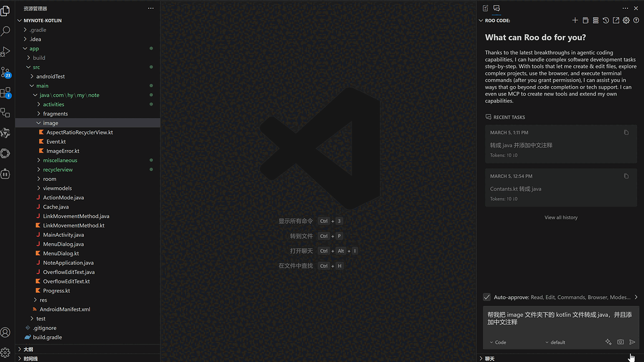The width and height of the screenshot is (644, 362).
Task: Click the secondary sidebar more actions ellipsis
Action: [x=625, y=8]
